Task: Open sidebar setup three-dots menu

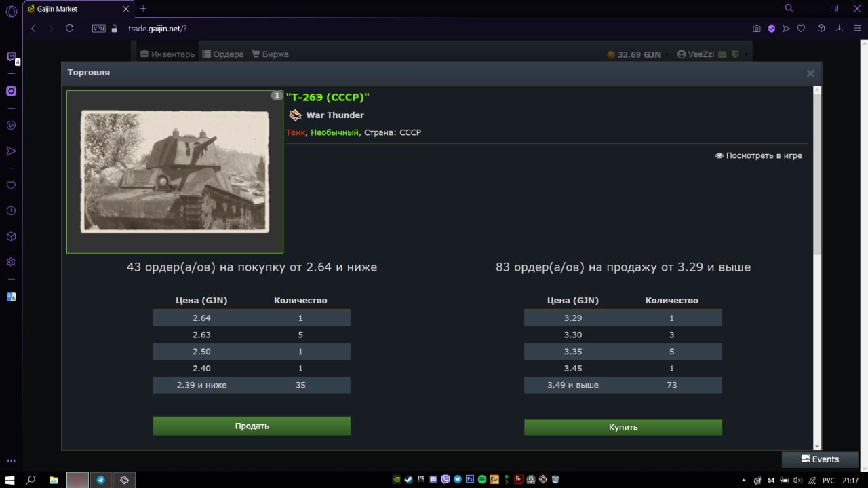Action: pyautogui.click(x=11, y=461)
